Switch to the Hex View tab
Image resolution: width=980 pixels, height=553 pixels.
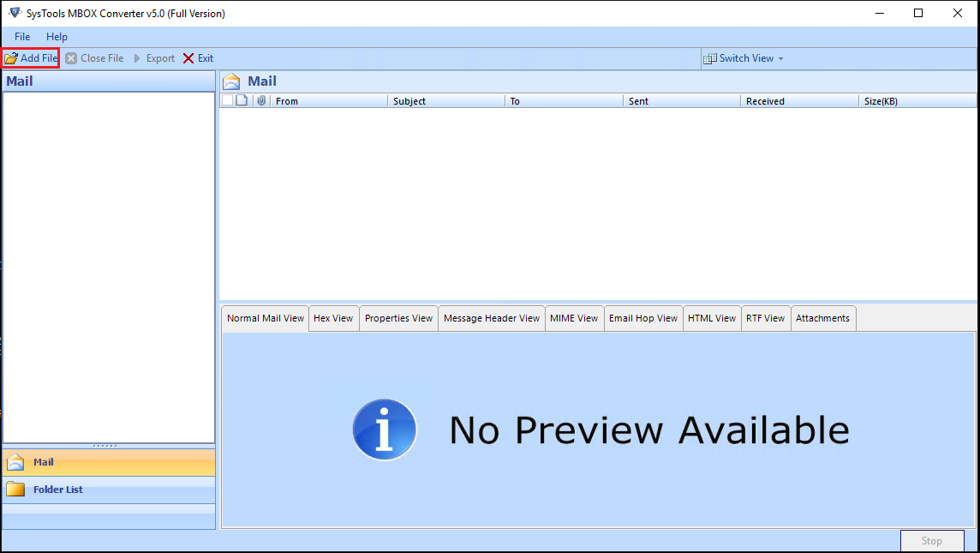click(x=333, y=318)
